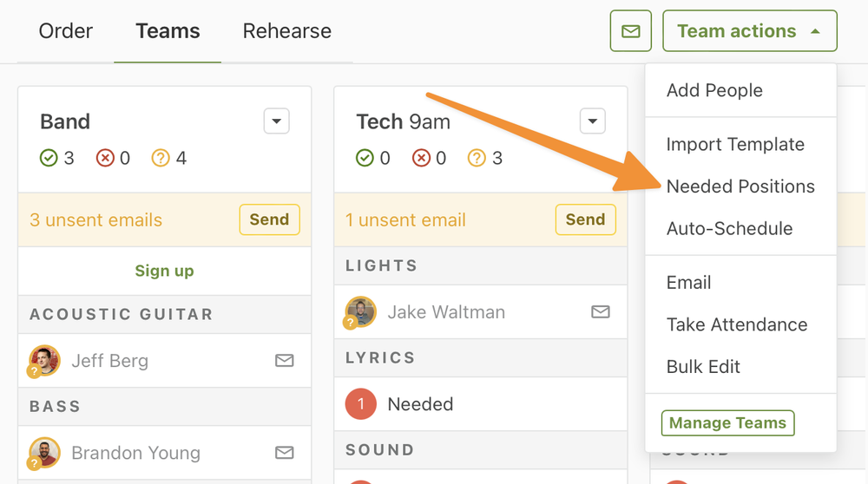Screen dimensions: 868x484
Task: Choose Auto-Schedule menu option
Action: pyautogui.click(x=729, y=229)
